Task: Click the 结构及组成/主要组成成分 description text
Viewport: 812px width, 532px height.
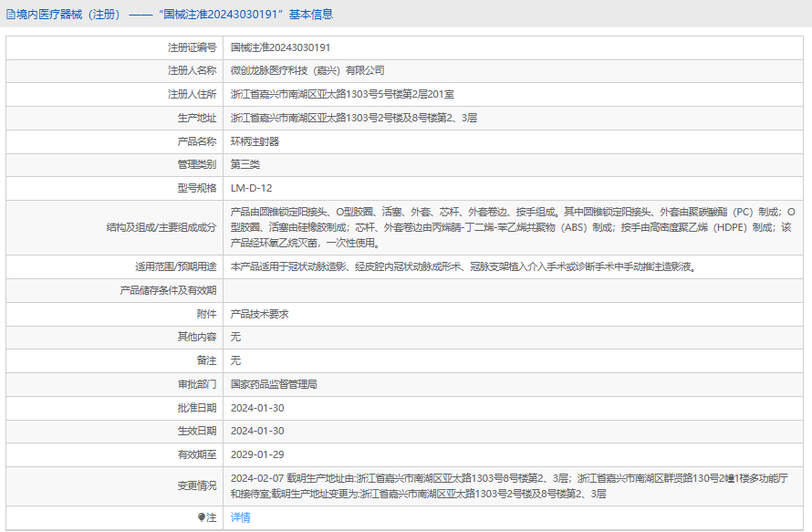Action: pyautogui.click(x=511, y=227)
